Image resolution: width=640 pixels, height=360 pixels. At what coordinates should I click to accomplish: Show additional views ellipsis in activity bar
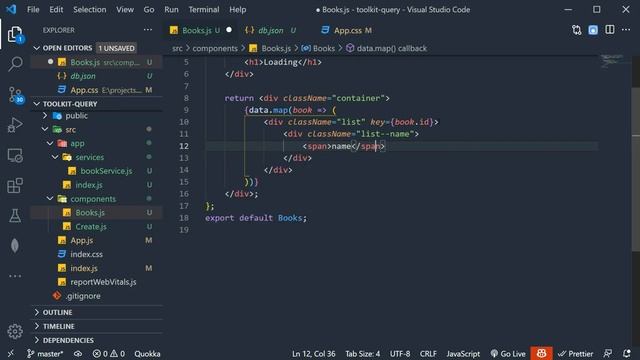[x=15, y=276]
